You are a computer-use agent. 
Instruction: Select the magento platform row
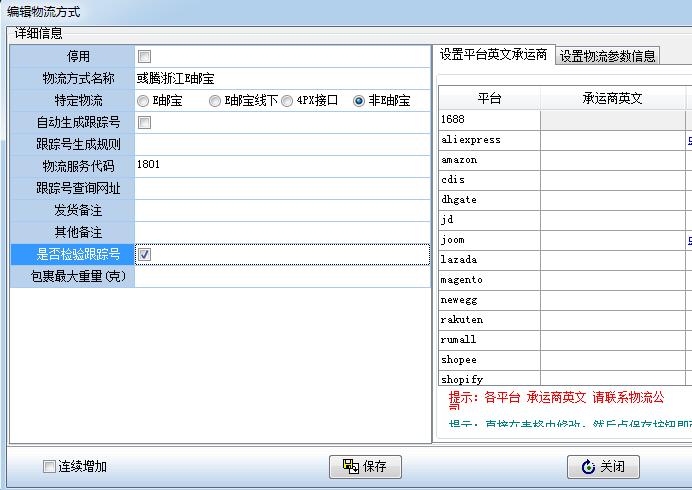489,280
